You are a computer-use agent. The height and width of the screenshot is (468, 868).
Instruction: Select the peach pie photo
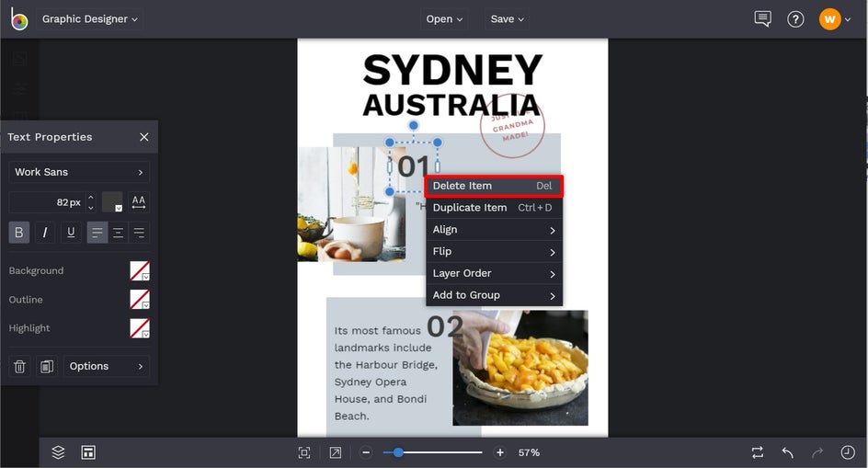520,368
